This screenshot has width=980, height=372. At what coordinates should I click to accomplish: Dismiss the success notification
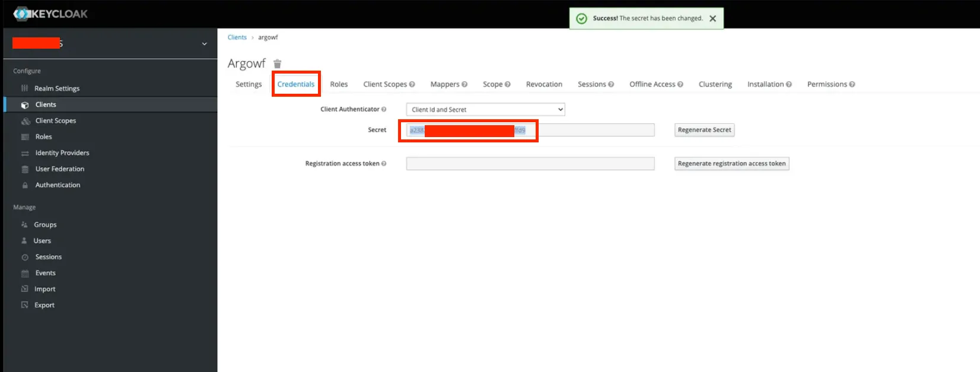click(x=713, y=18)
